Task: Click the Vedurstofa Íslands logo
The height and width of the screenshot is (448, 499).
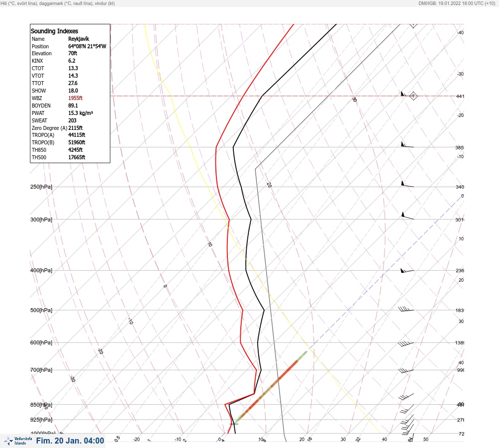Action: [x=18, y=441]
